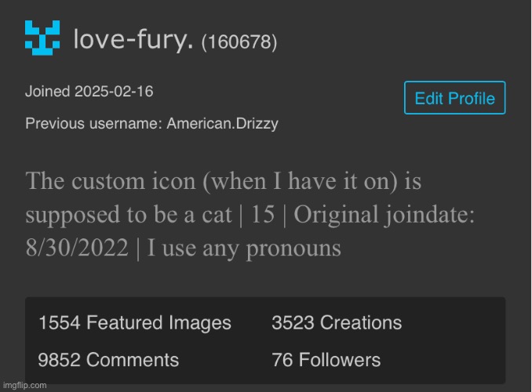
Task: Click the 8/30/2022 date in the bio
Action: pyautogui.click(x=75, y=249)
